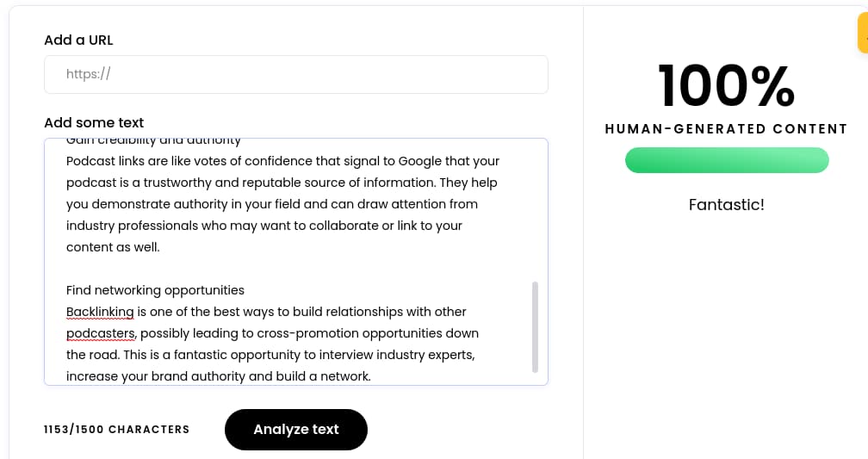The image size is (868, 459).
Task: Click the Add a URL label
Action: point(78,40)
